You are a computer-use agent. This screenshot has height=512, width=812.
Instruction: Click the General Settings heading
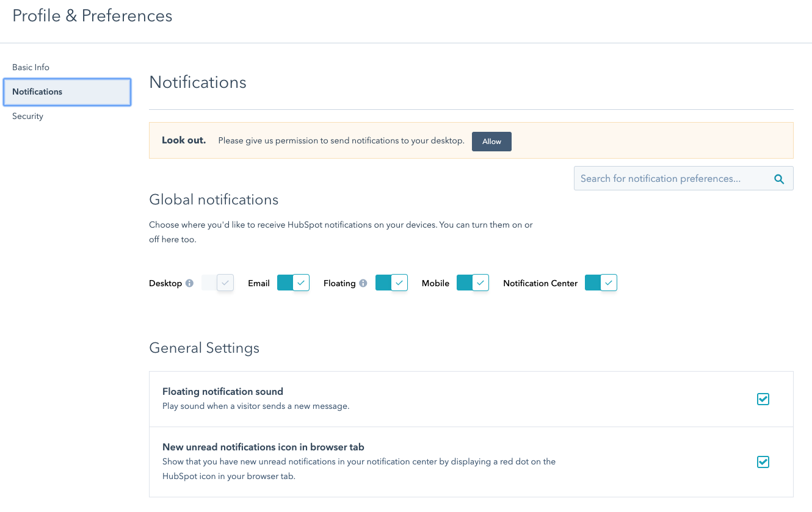tap(204, 348)
